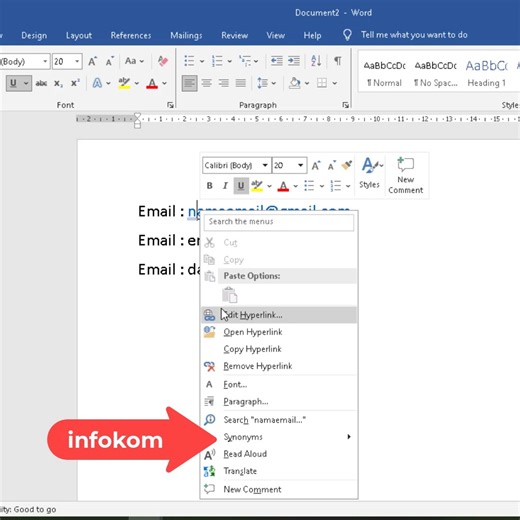Toggle subscript formatting in the ribbon
Viewport: 520px width, 520px height.
point(58,83)
